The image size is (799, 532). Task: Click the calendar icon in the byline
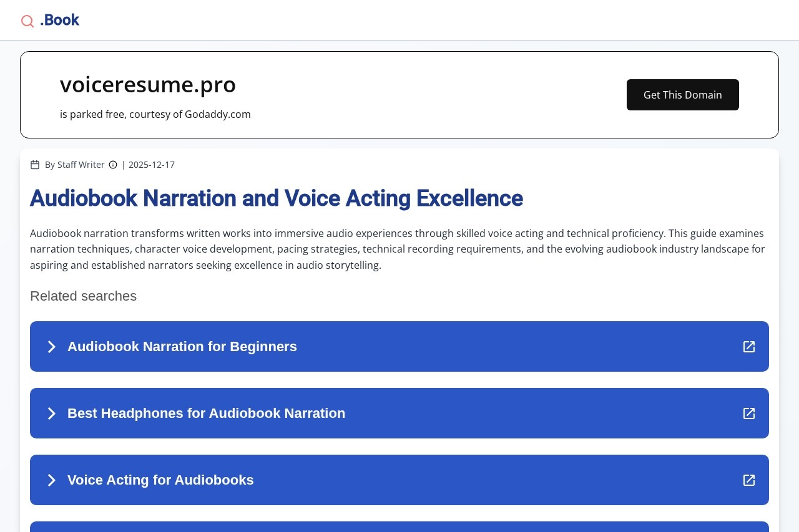(35, 164)
